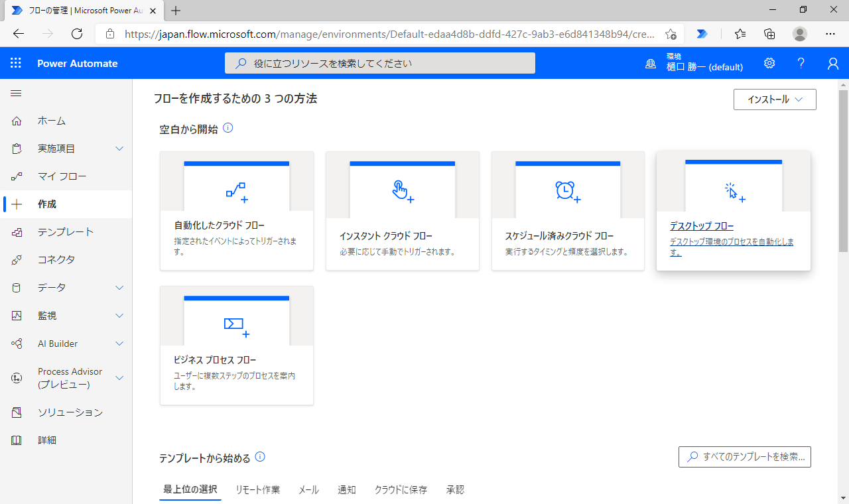849x504 pixels.
Task: Open the browser settings ellipsis menu
Action: 830,34
